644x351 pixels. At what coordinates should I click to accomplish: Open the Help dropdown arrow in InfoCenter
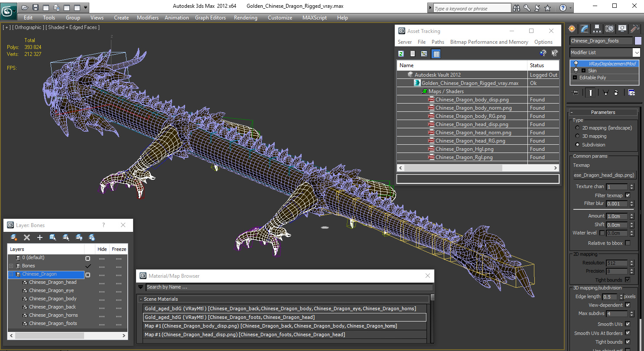pos(571,8)
